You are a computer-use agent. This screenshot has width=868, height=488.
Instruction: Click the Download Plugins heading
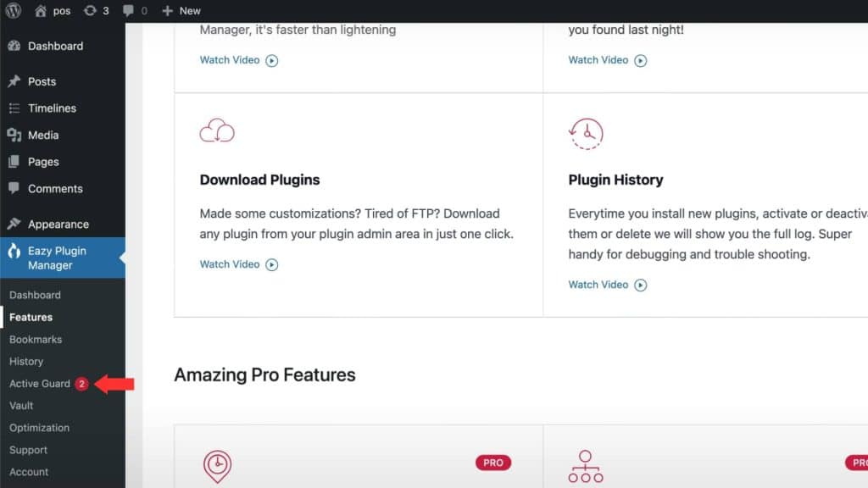click(x=259, y=180)
